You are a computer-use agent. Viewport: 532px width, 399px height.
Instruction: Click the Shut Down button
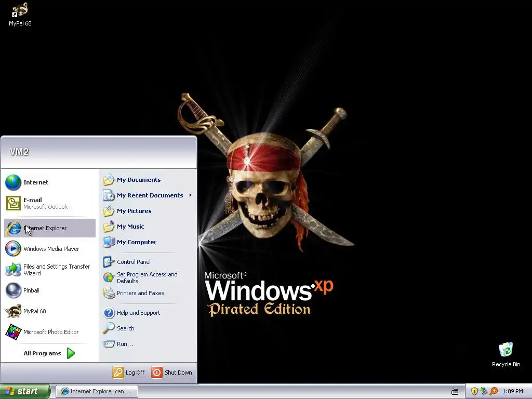coord(171,372)
